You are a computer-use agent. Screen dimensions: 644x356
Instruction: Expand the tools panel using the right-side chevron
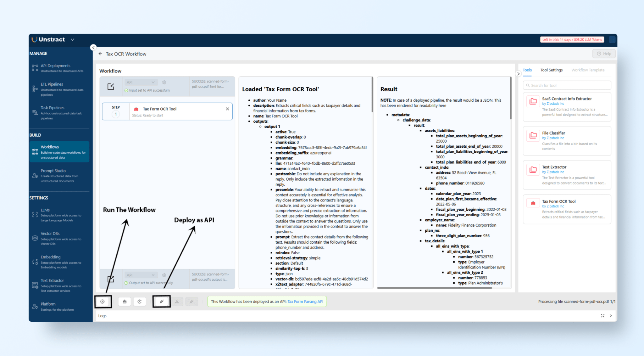[519, 73]
